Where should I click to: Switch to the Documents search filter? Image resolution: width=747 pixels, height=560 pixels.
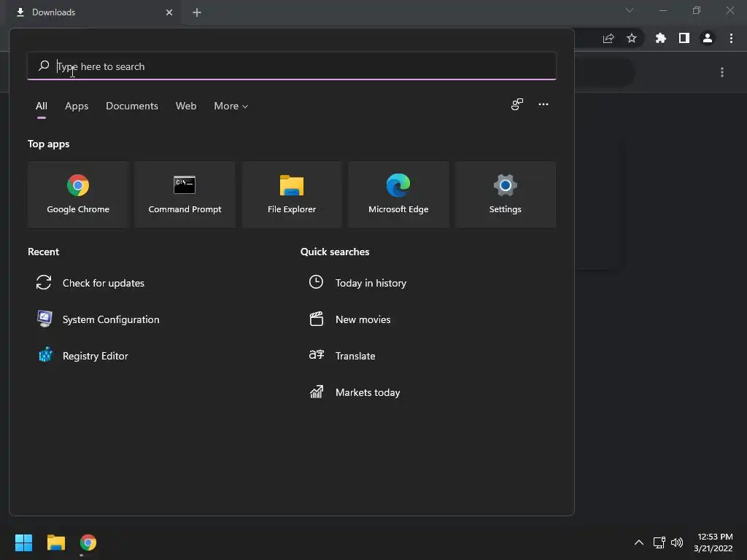point(132,106)
